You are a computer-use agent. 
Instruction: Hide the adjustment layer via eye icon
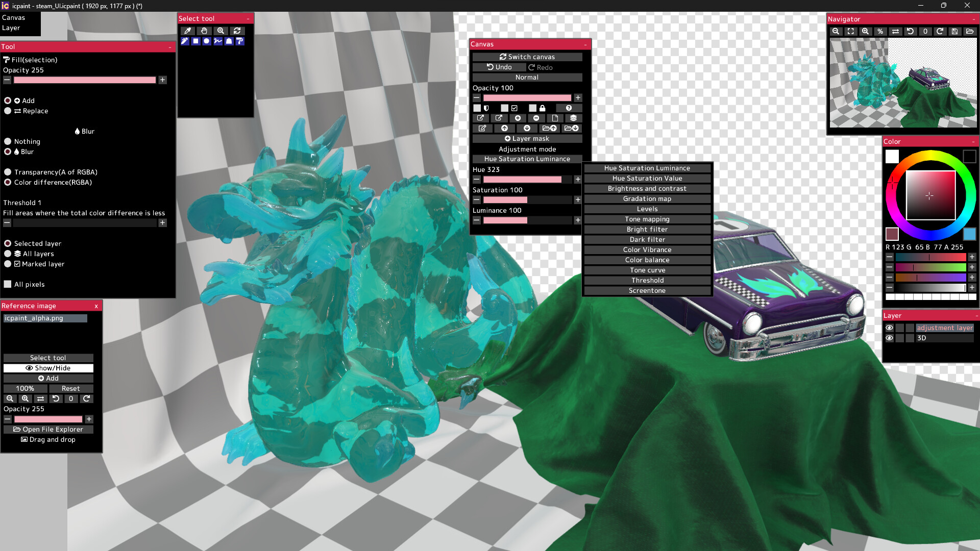coord(889,328)
